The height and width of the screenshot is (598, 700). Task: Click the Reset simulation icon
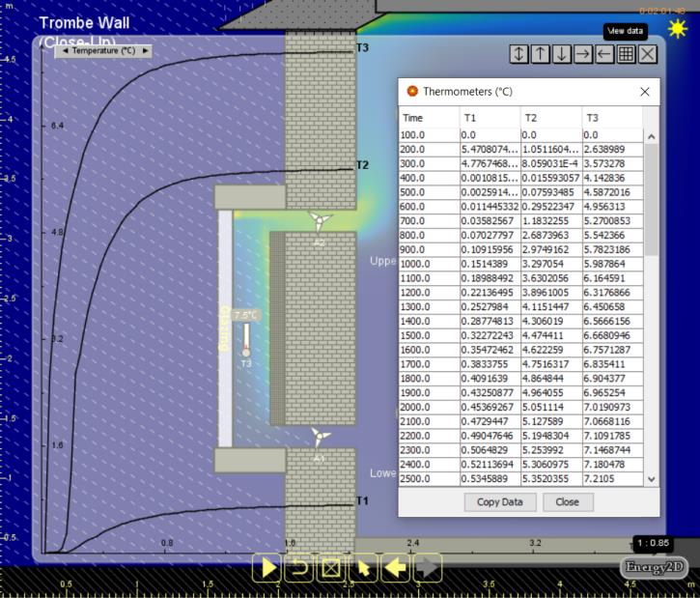coord(298,567)
